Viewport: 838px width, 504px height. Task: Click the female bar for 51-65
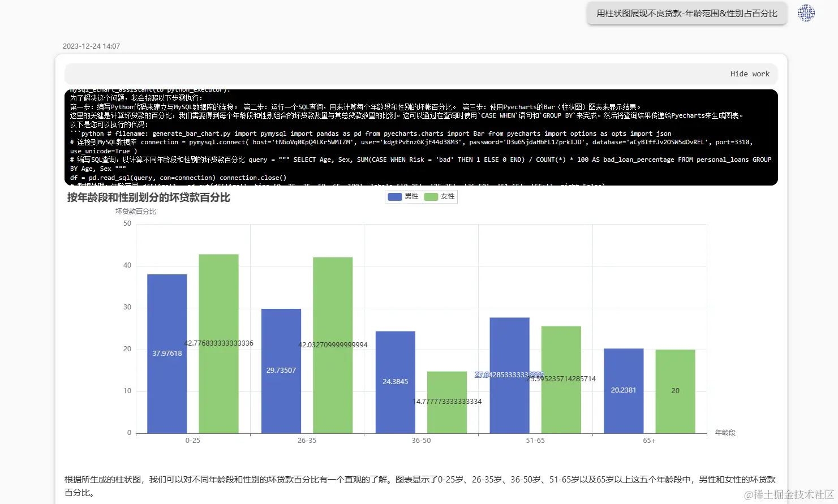561,380
